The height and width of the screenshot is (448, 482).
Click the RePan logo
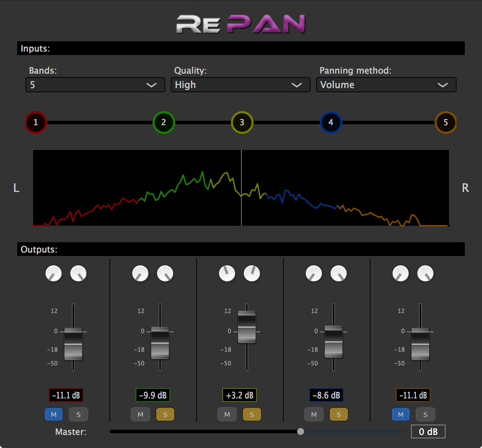241,24
